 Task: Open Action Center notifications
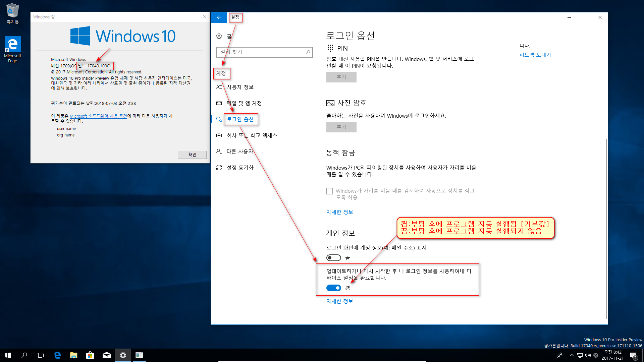633,355
